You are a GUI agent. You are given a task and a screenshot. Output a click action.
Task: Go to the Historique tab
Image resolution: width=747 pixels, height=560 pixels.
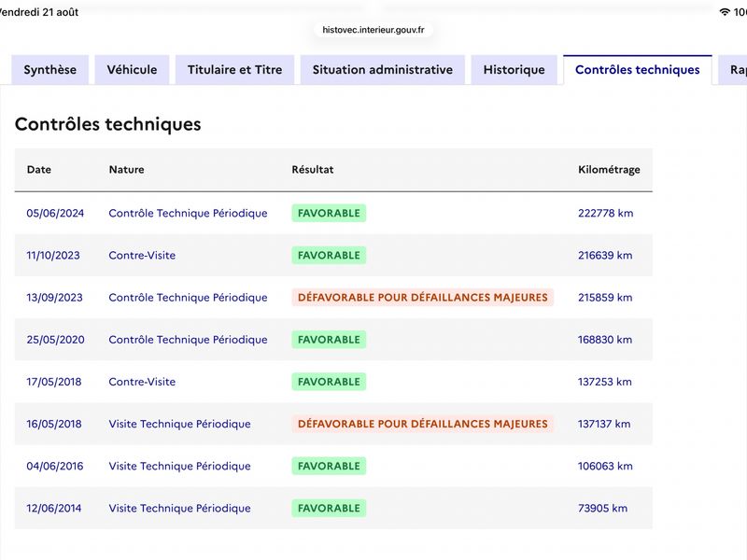pyautogui.click(x=514, y=69)
